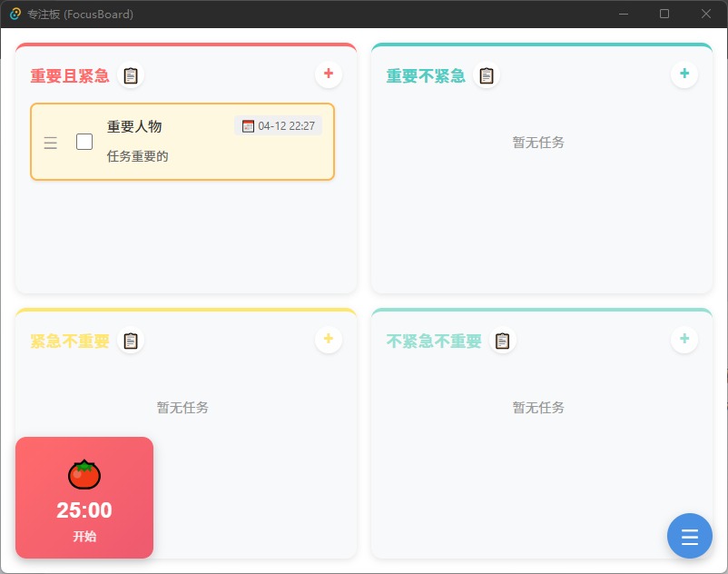Maximize the FocusBoard window
Screen dimensions: 728x574
click(664, 14)
